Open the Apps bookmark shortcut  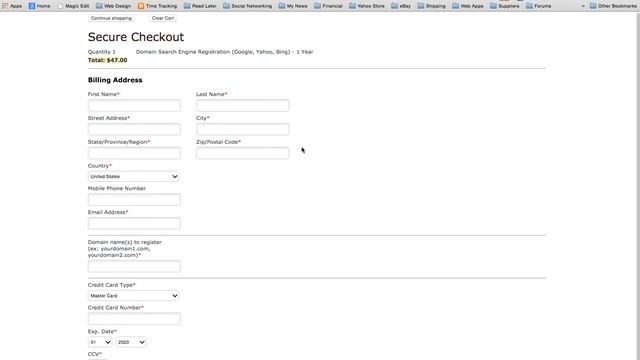(12, 6)
